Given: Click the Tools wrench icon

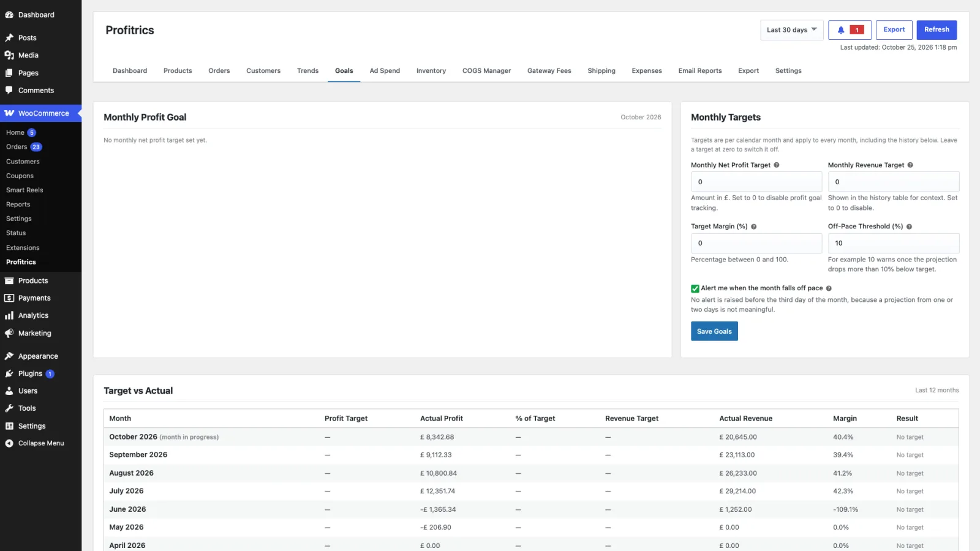Looking at the screenshot, I should tap(9, 408).
